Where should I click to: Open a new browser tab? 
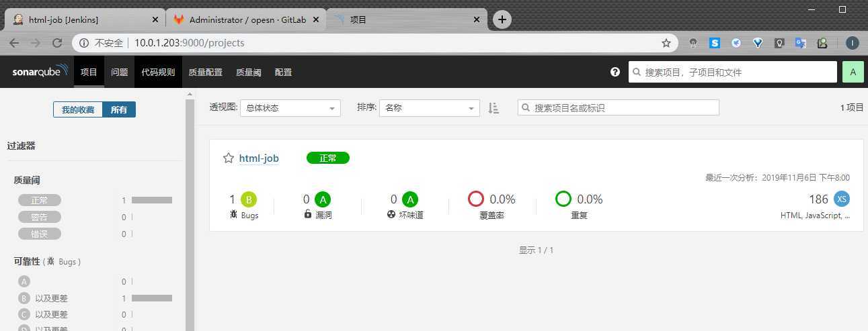(x=502, y=19)
